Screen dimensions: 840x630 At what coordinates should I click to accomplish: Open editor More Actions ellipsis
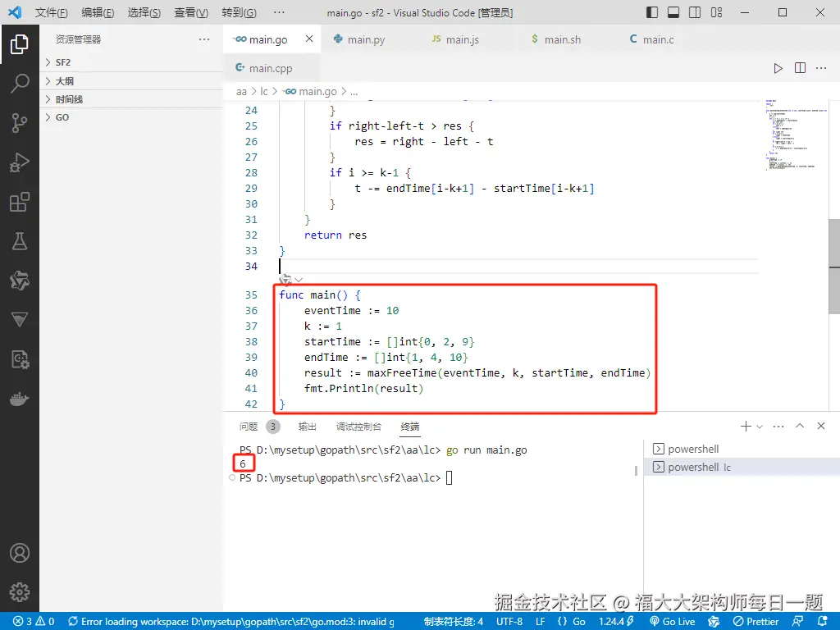pyautogui.click(x=820, y=68)
